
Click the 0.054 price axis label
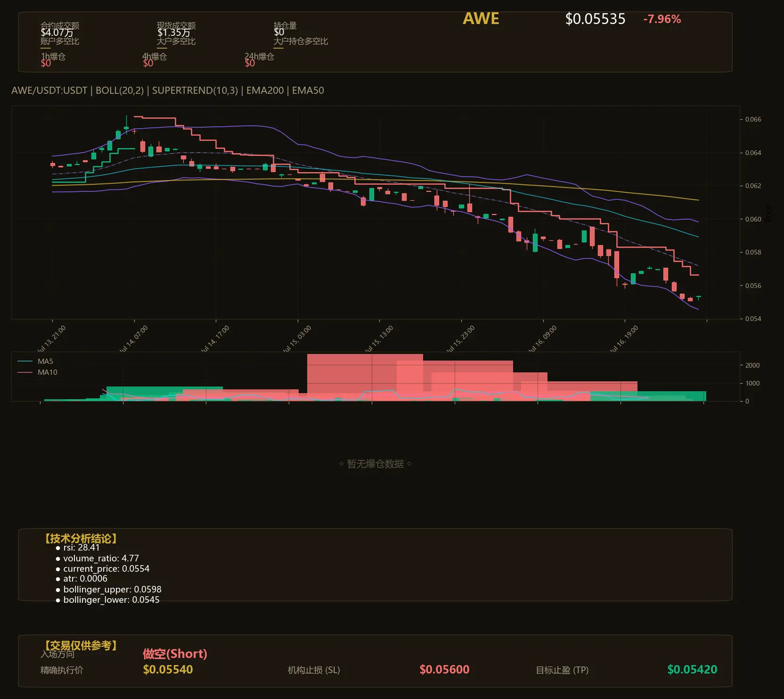(x=753, y=319)
